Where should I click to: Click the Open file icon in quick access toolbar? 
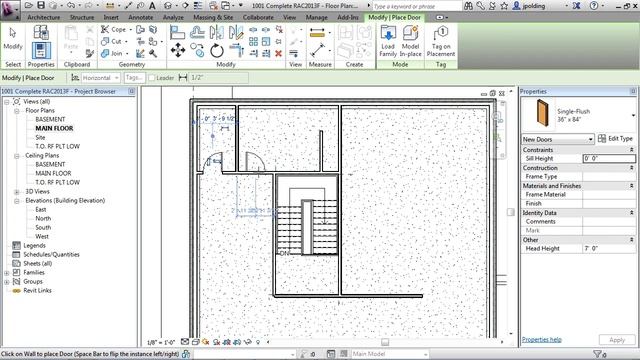point(29,6)
